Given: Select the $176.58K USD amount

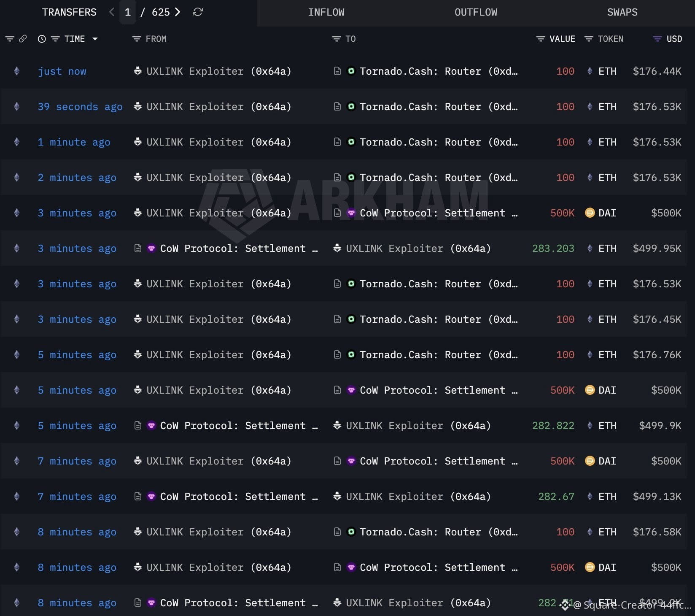Looking at the screenshot, I should 657,532.
